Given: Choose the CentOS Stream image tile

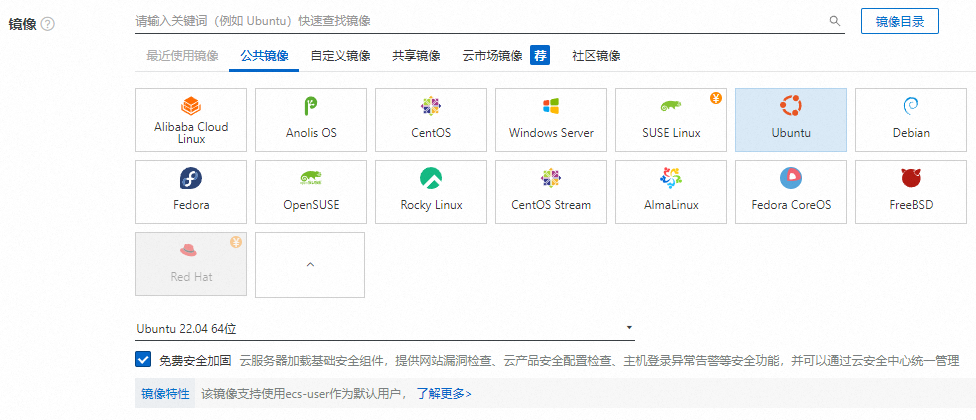Looking at the screenshot, I should click(x=551, y=192).
